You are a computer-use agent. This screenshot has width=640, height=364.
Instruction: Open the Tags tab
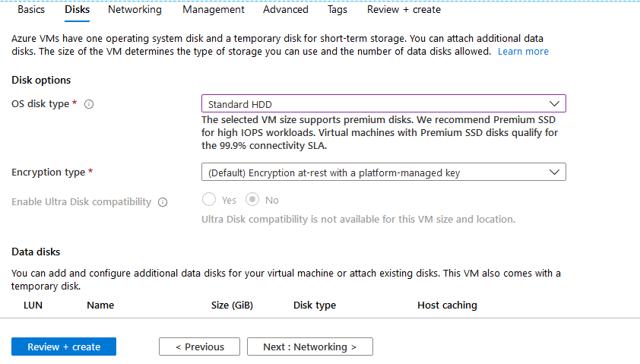coord(337,9)
